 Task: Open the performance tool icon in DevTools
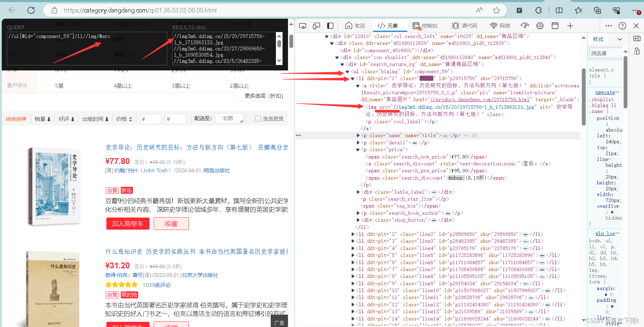coord(525,26)
